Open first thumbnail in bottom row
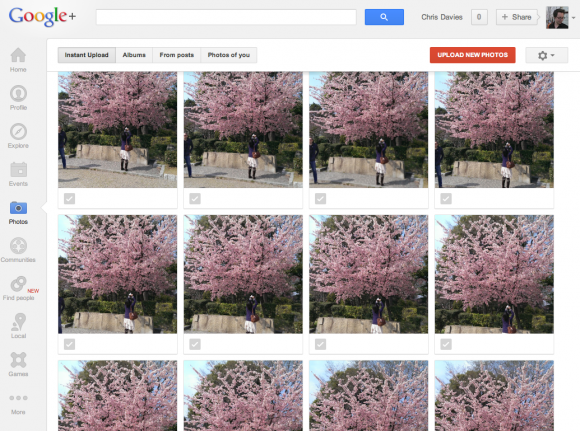The width and height of the screenshot is (580, 431). pos(118,396)
